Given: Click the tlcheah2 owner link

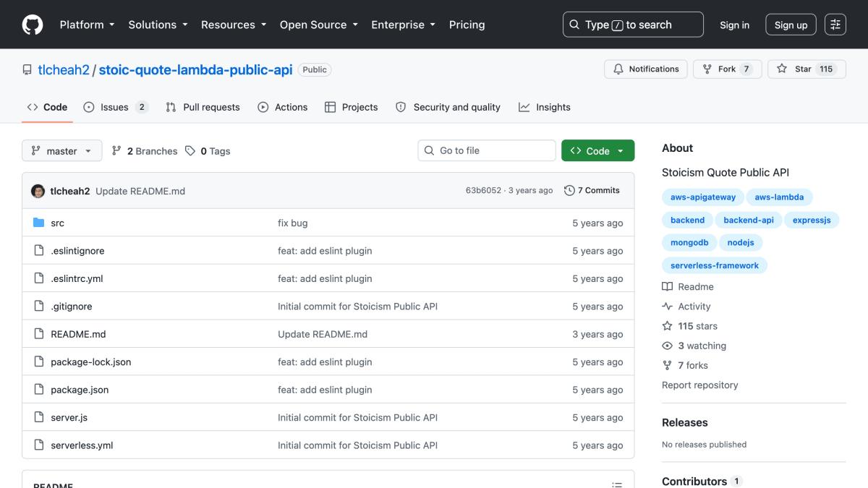Looking at the screenshot, I should pyautogui.click(x=64, y=69).
